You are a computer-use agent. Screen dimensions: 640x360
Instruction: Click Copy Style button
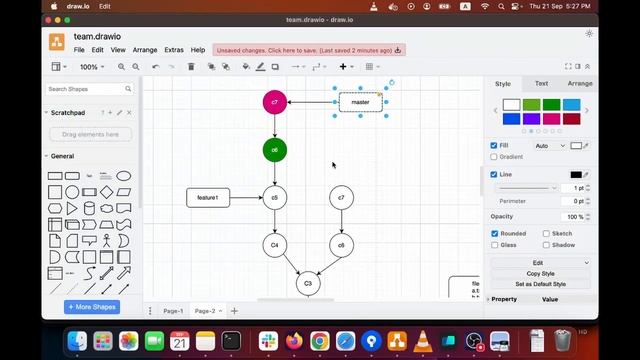tap(540, 273)
